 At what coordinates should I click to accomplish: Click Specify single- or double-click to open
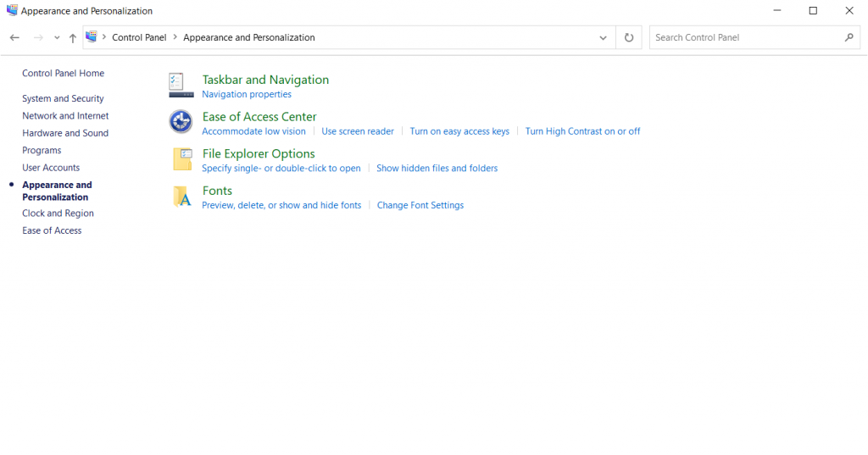tap(281, 169)
